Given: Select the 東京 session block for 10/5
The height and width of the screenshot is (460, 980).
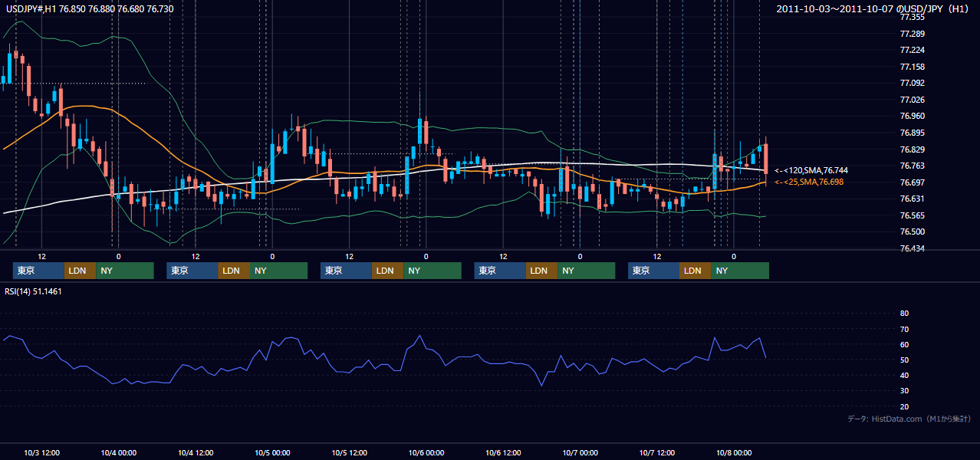Looking at the screenshot, I should (x=346, y=271).
